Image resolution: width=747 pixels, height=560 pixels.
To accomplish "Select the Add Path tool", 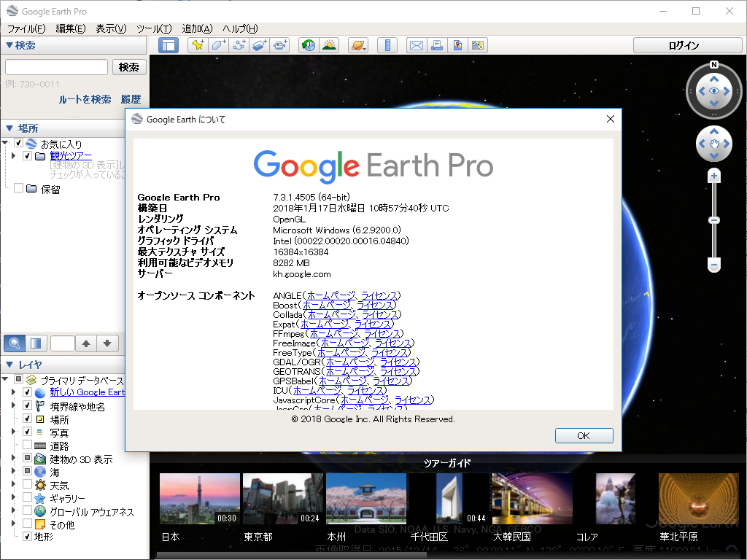I will pos(239,45).
